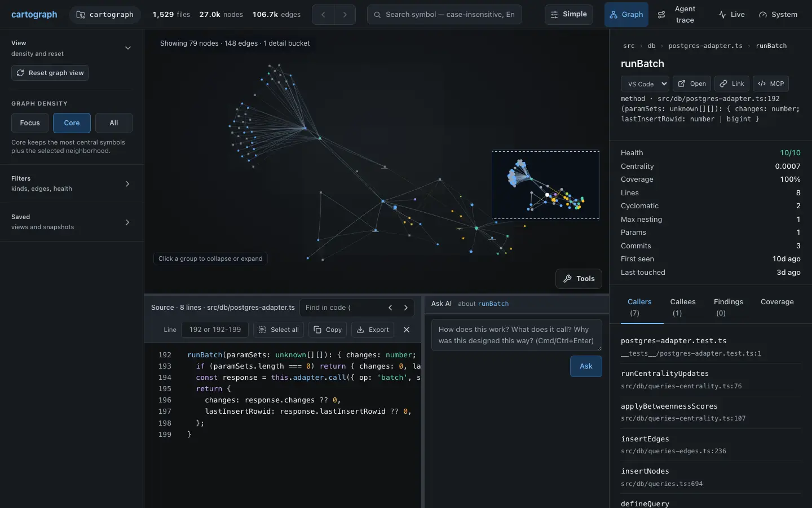Open caller insertNodes
Viewport: 812px width, 508px height.
(x=710, y=477)
